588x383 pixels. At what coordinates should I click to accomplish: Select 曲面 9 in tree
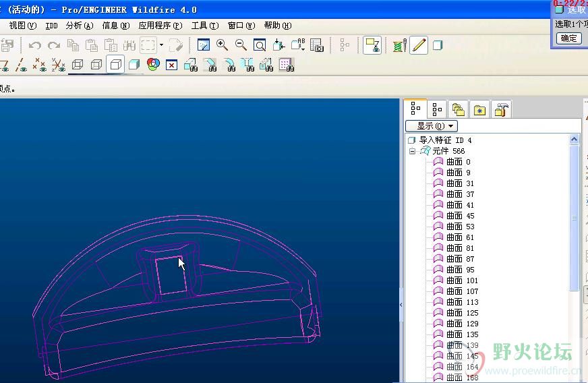(452, 173)
